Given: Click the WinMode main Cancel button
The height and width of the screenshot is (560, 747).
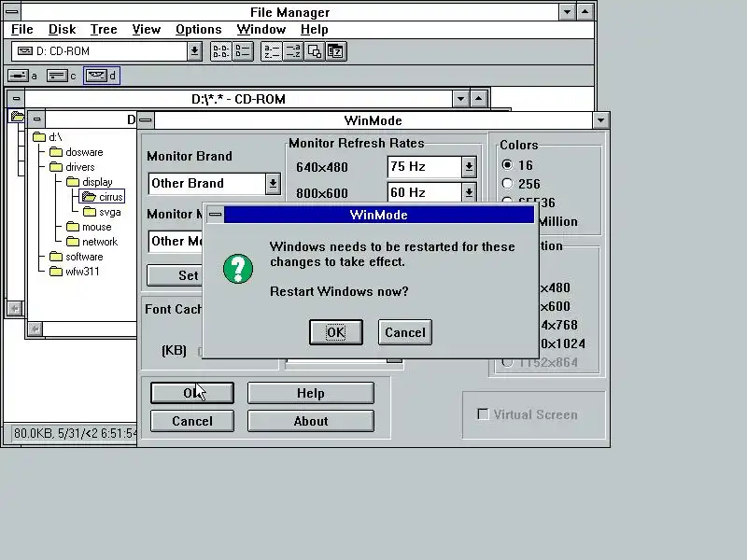Looking at the screenshot, I should pyautogui.click(x=192, y=421).
